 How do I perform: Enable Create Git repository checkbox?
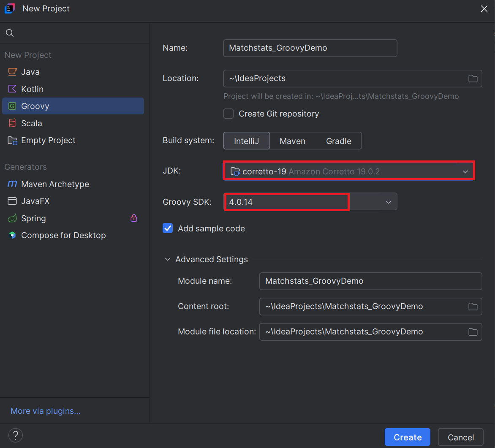[x=228, y=114]
